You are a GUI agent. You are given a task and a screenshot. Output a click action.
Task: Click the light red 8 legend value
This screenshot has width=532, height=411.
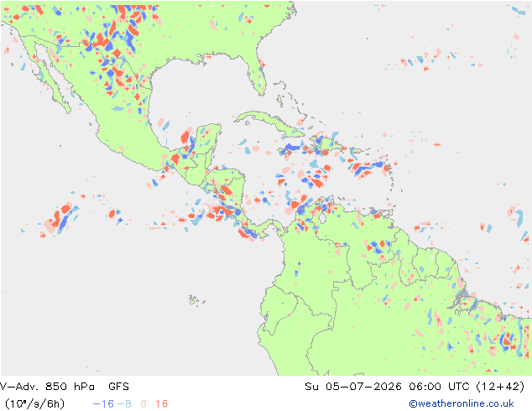pyautogui.click(x=143, y=404)
